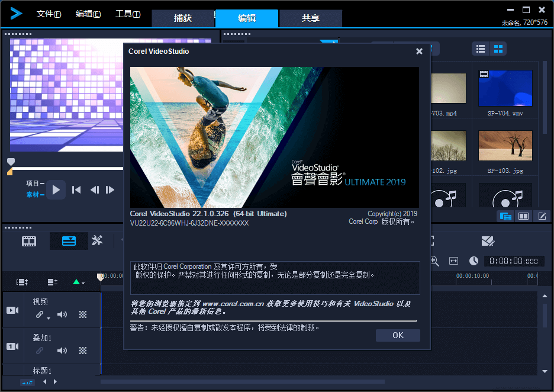Open the sound mixer tool icon
This screenshot has height=392, width=554.
(x=98, y=241)
